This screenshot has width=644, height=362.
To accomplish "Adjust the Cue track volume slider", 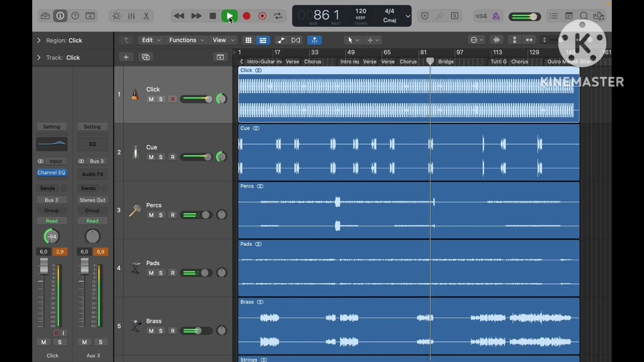I will (196, 157).
